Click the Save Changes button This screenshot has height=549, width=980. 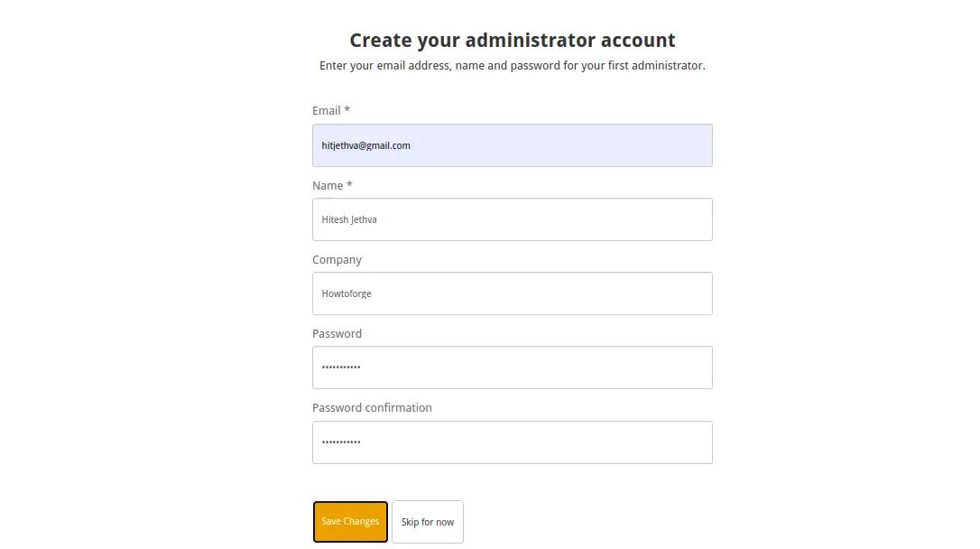pos(350,522)
